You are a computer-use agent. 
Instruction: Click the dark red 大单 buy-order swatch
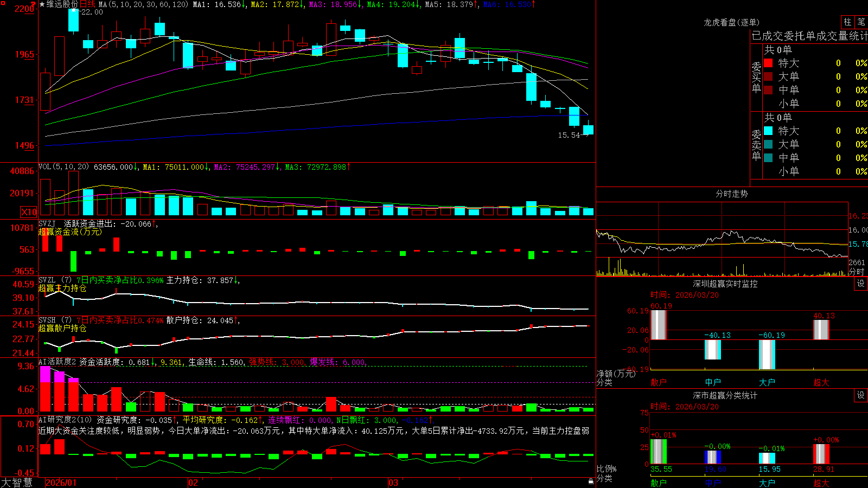tap(768, 76)
